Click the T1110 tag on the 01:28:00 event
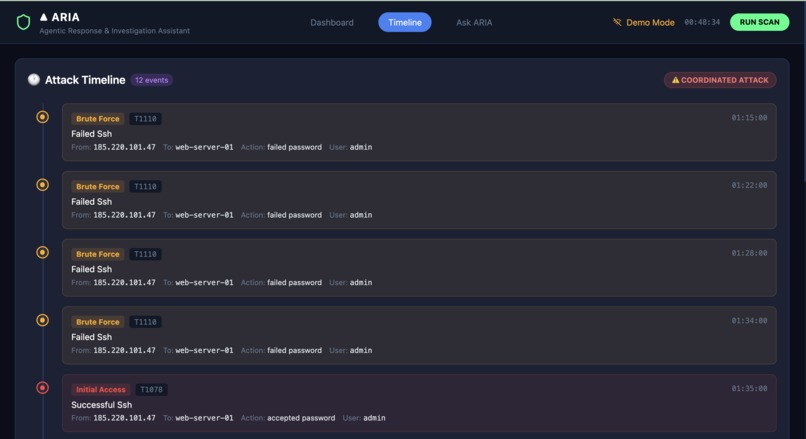806x439 pixels. [x=145, y=254]
